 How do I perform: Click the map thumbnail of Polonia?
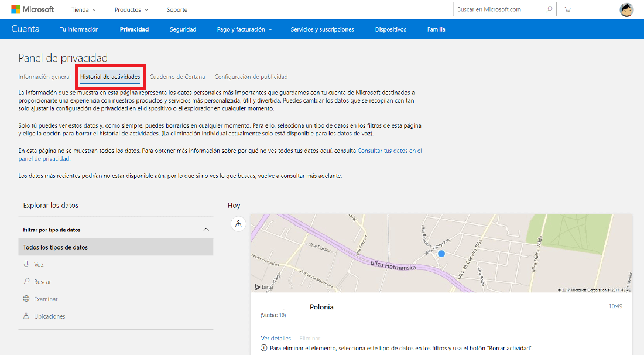tap(441, 253)
